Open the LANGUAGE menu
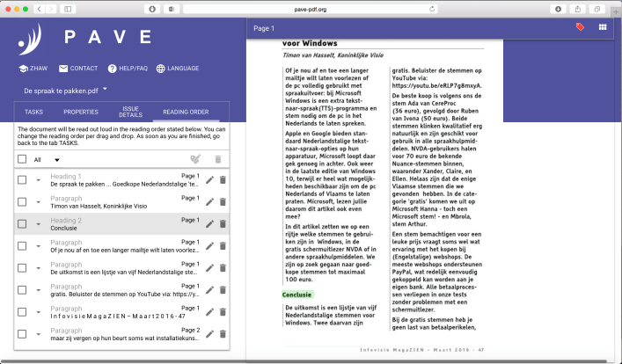This screenshot has width=622, height=364. [x=178, y=69]
